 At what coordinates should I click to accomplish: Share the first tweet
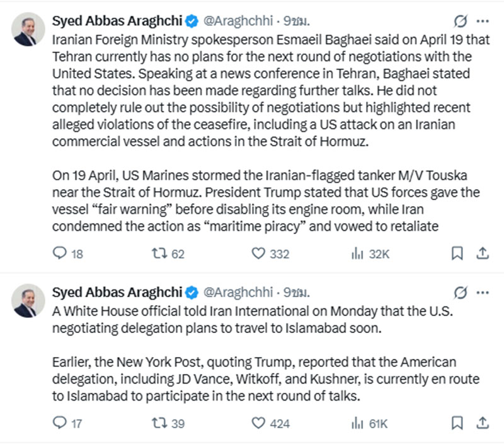coord(482,254)
